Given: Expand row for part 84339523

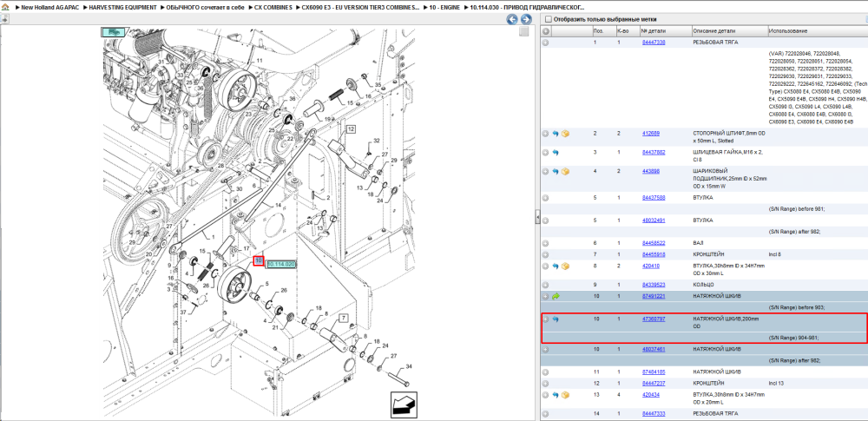Looking at the screenshot, I should (545, 285).
